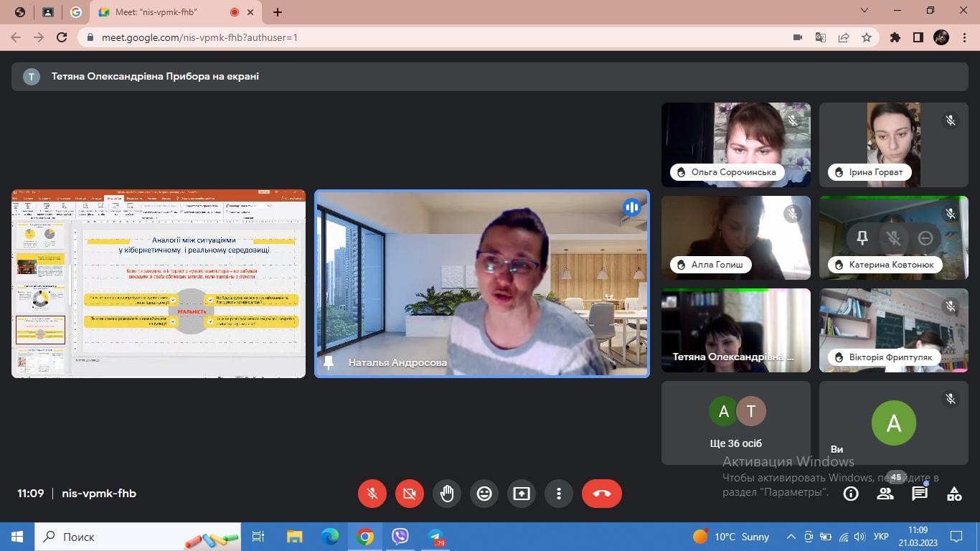Expand the "Ще 36 осіб" participants tile

[x=735, y=423]
